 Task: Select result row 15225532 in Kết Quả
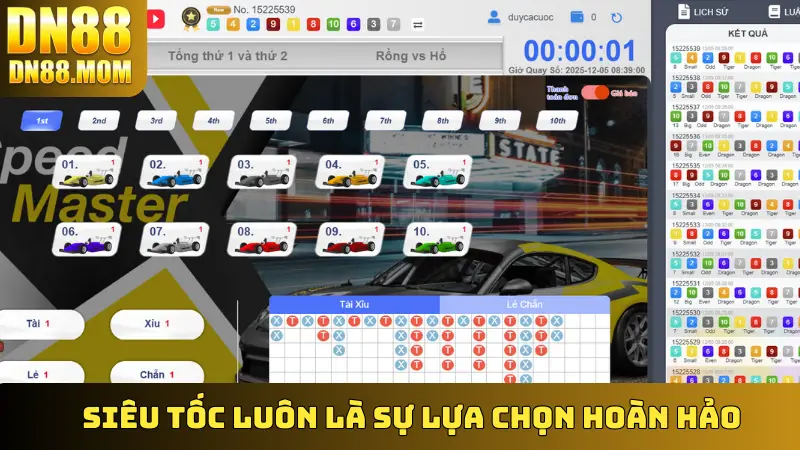[x=733, y=264]
